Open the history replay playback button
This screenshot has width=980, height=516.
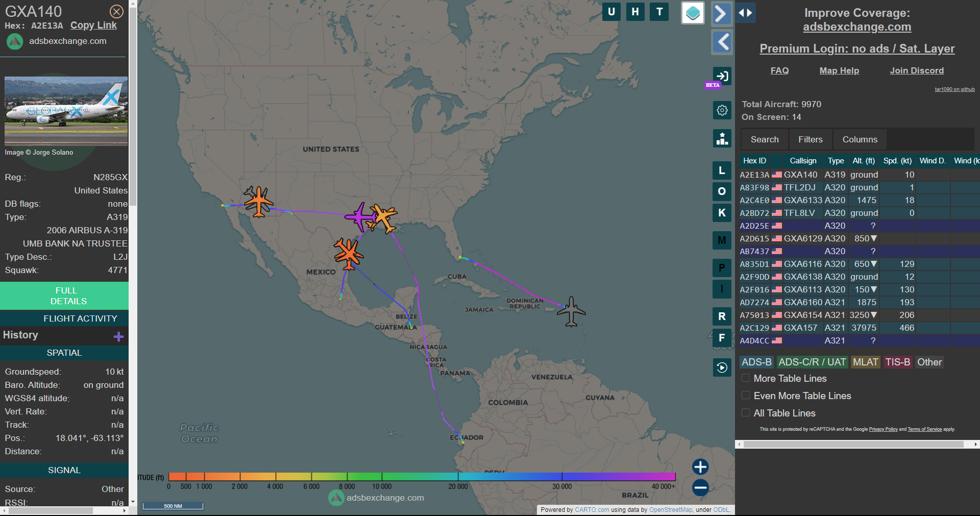[722, 367]
